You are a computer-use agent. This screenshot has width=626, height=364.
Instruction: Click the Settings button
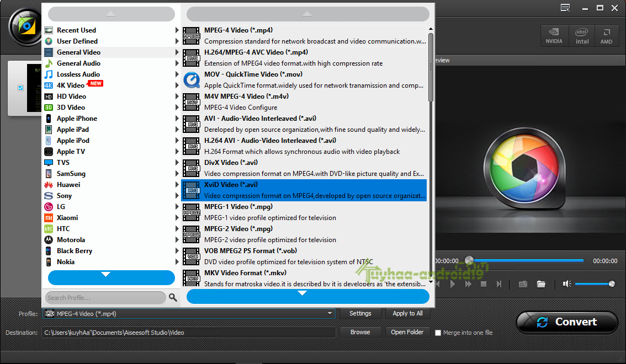360,313
